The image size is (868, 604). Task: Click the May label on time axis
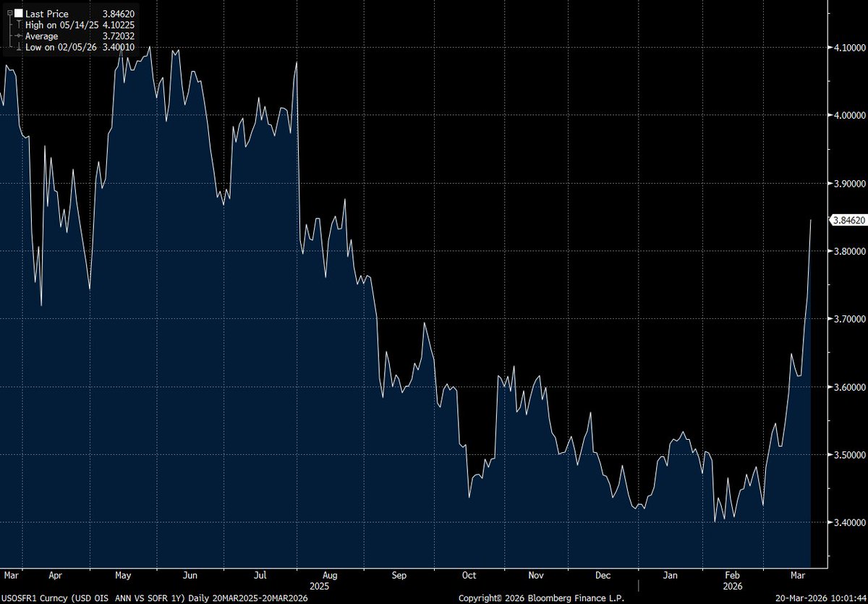pos(123,576)
